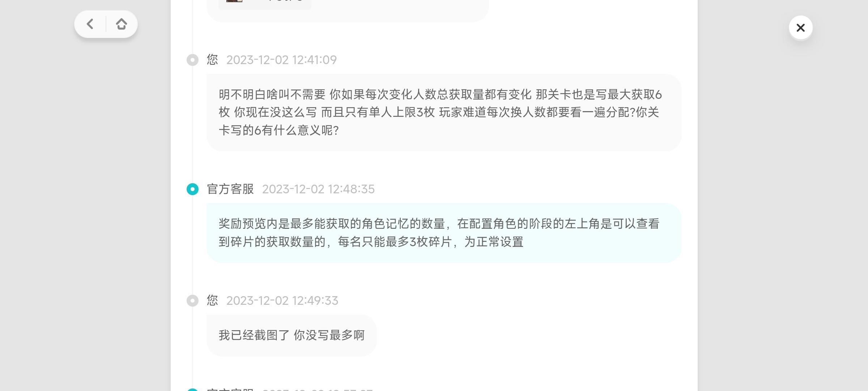The height and width of the screenshot is (391, 868).
Task: Click the 官方客服 sender label
Action: click(x=230, y=189)
